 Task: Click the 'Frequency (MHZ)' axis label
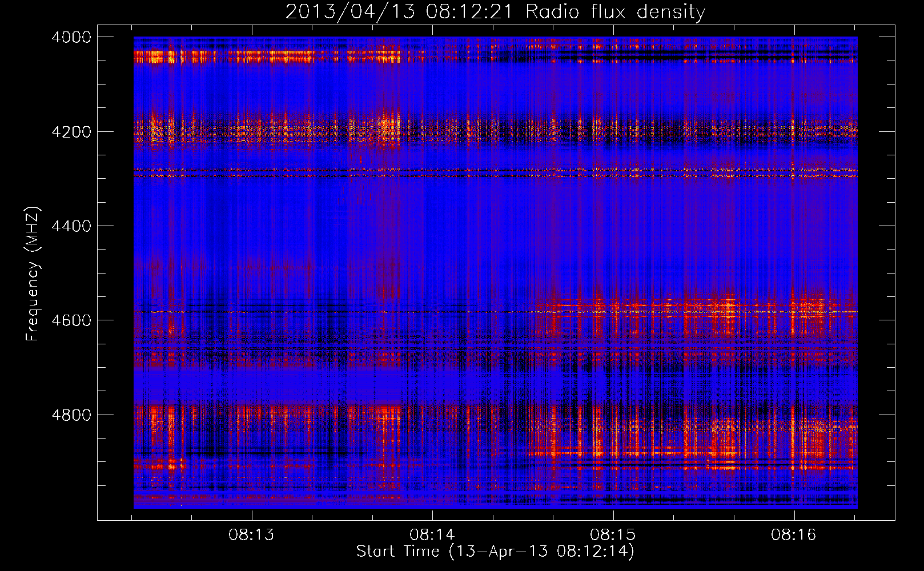pyautogui.click(x=33, y=274)
